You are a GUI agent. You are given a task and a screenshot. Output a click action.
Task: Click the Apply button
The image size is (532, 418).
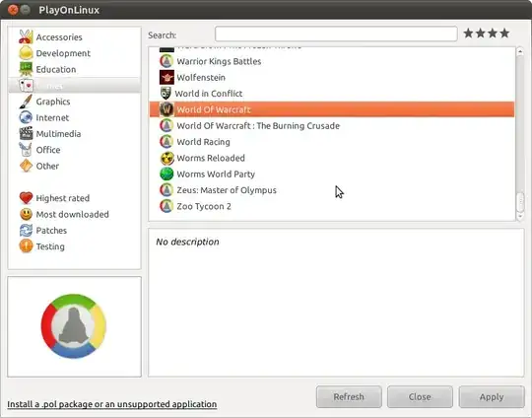click(x=492, y=396)
